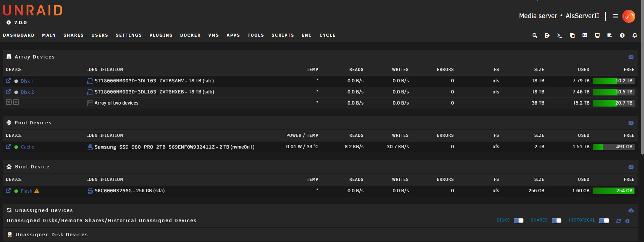Open the VMS tab

click(214, 35)
